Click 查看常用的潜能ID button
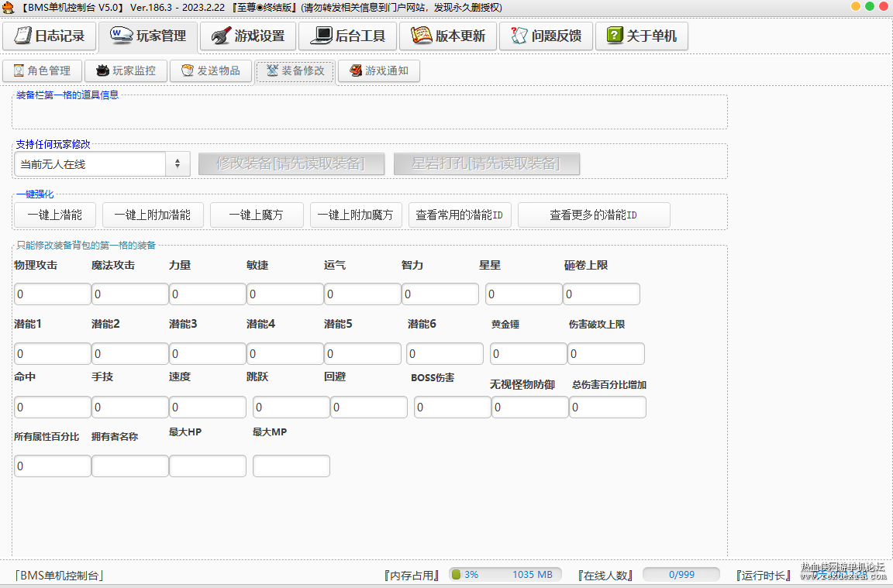This screenshot has width=893, height=588. coord(460,215)
